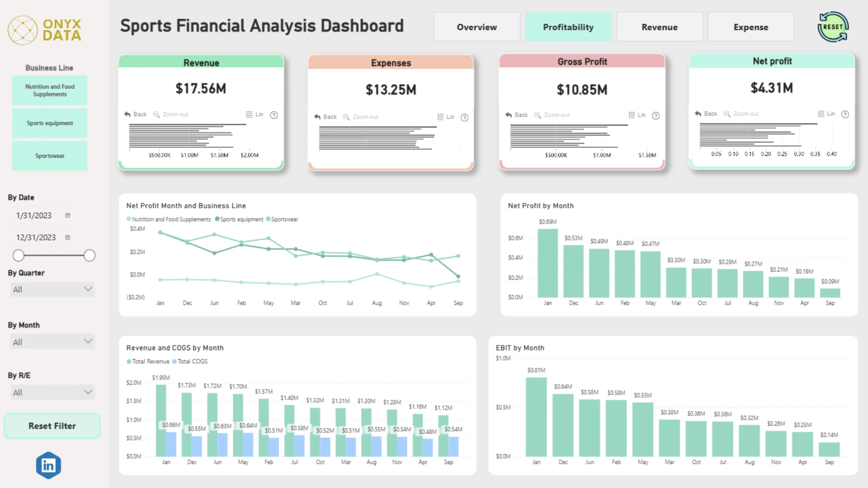Switch to the Expense tab

point(751,27)
